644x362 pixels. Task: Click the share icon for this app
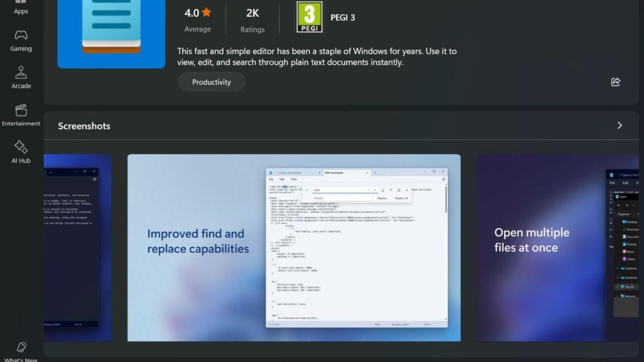click(x=615, y=82)
